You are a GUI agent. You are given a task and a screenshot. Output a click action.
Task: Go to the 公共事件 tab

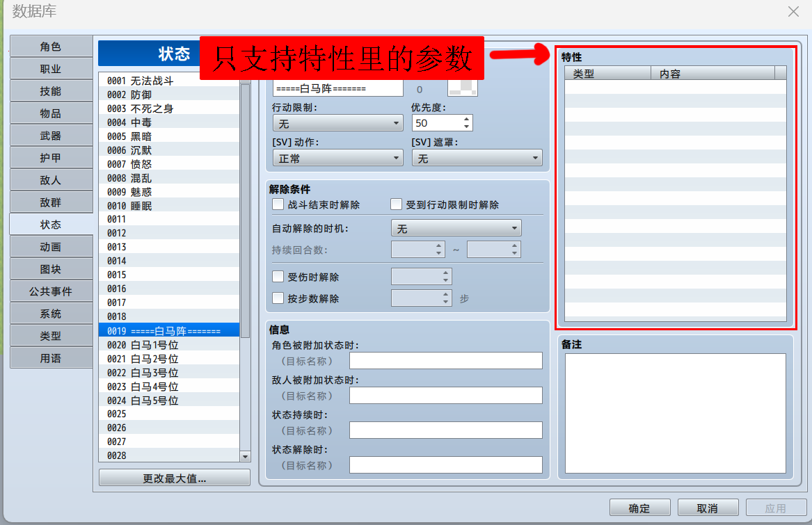[x=51, y=291]
